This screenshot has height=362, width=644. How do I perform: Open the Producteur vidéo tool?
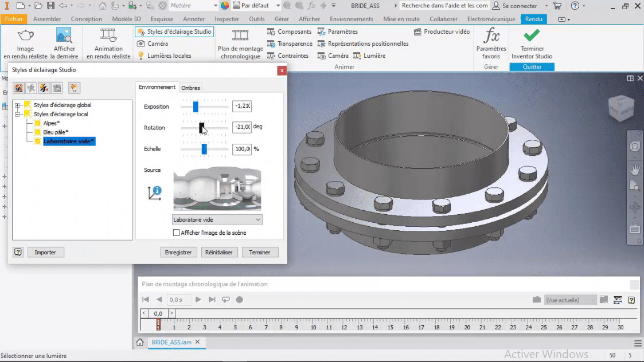pyautogui.click(x=442, y=32)
